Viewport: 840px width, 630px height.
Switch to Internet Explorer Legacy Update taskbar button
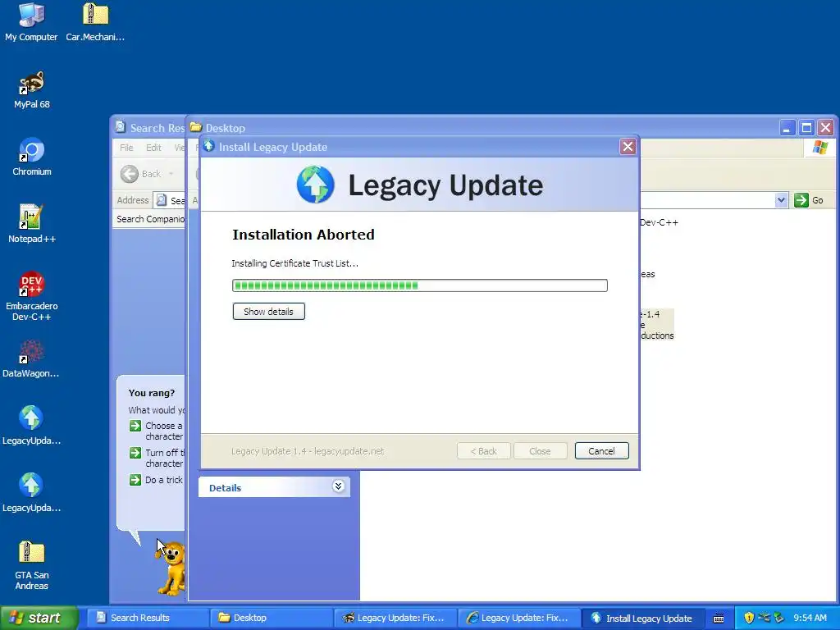(x=518, y=618)
